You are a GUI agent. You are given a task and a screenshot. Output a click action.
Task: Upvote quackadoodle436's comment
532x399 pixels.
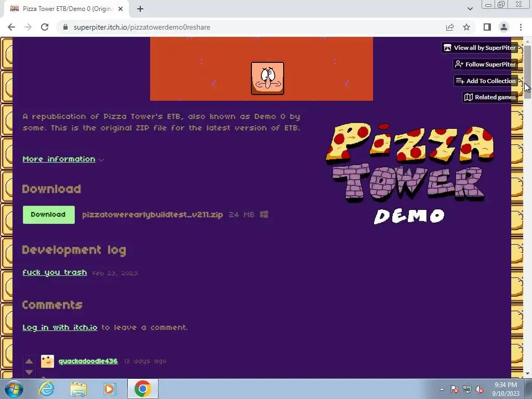[x=29, y=362]
